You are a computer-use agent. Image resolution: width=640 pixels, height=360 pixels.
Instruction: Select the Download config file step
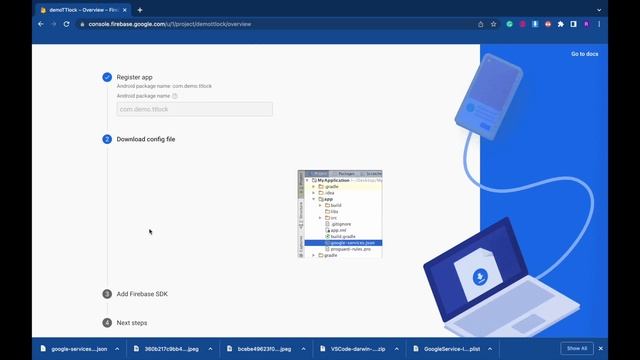tap(146, 139)
